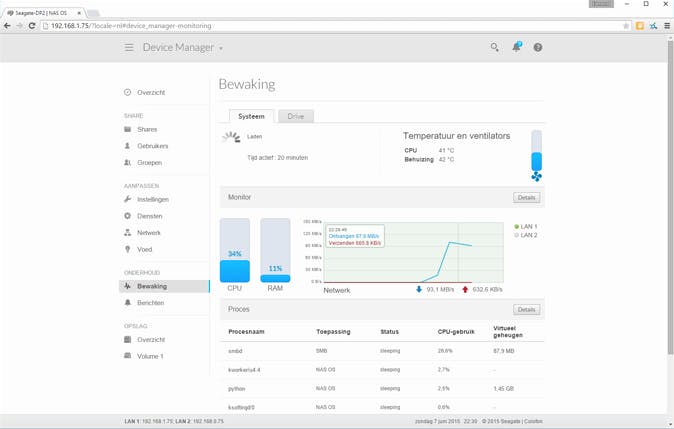Screen dimensions: 674x429
Task: Click the Shares folder icon
Action: pyautogui.click(x=128, y=129)
